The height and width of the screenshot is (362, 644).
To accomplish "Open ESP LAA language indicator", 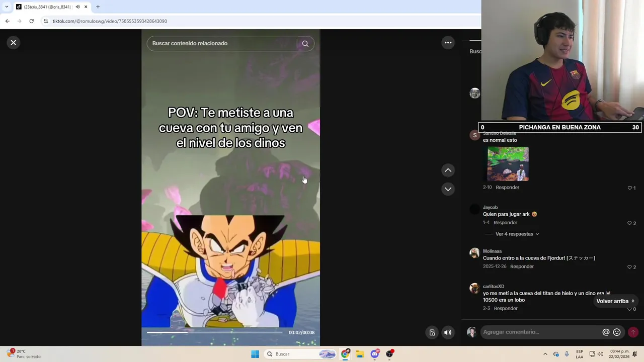I will pos(580,354).
